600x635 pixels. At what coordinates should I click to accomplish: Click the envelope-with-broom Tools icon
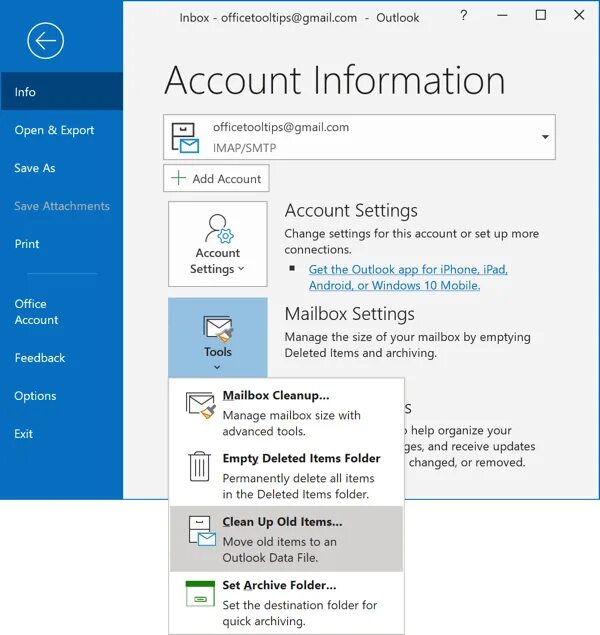pos(218,327)
